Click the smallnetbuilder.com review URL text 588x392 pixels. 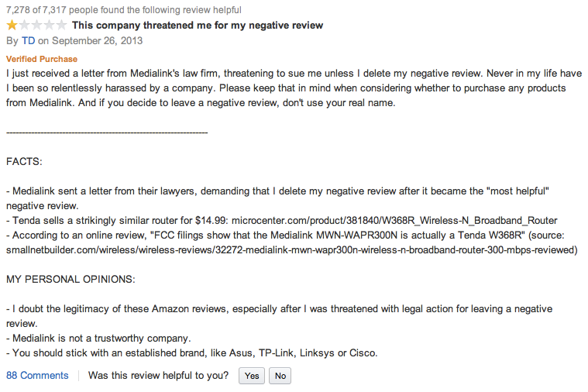pos(292,249)
